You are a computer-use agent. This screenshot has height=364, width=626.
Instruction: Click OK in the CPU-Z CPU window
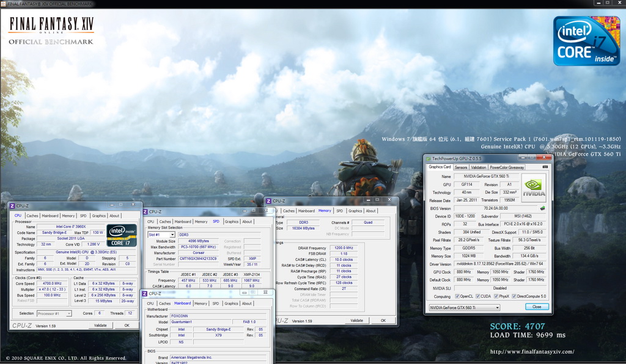pos(127,326)
